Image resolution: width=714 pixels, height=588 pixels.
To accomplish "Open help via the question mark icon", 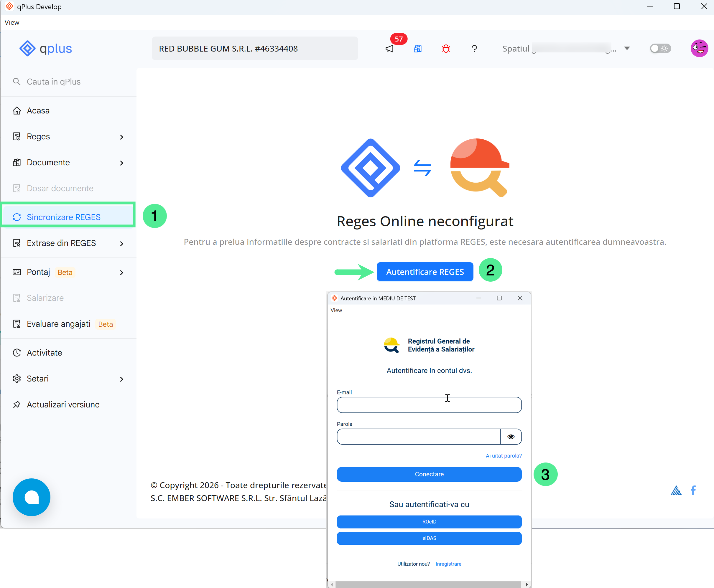I will tap(474, 48).
